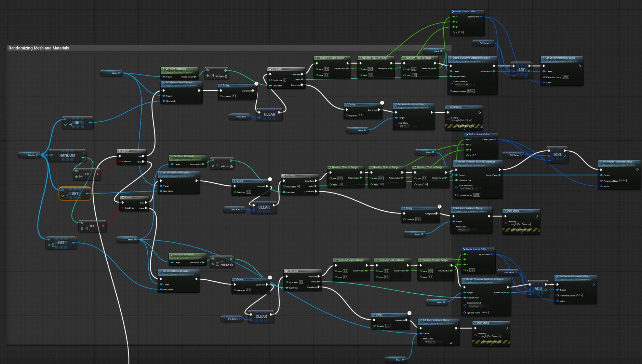The image size is (642, 364).
Task: Select the topmost CLEAR array node
Action: click(269, 115)
